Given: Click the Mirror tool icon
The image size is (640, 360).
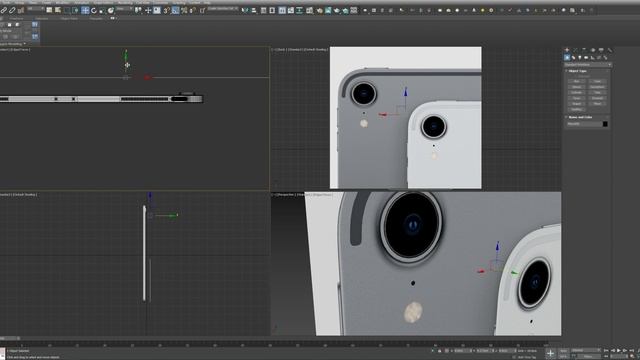Looking at the screenshot, I should pyautogui.click(x=244, y=10).
